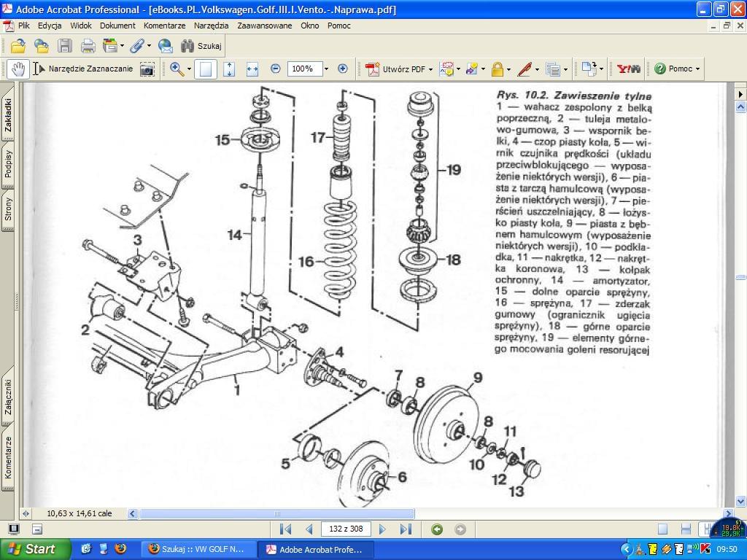
Task: Open the pen signature dropdown arrow
Action: point(537,69)
